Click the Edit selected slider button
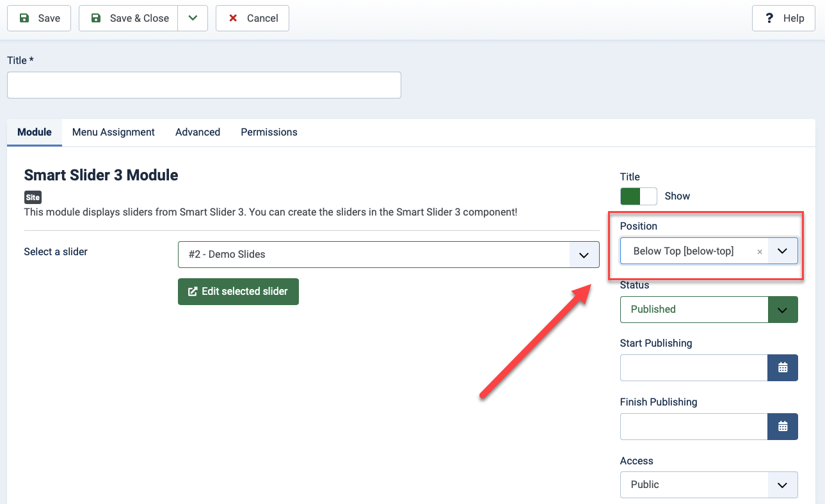825x504 pixels. 238,292
